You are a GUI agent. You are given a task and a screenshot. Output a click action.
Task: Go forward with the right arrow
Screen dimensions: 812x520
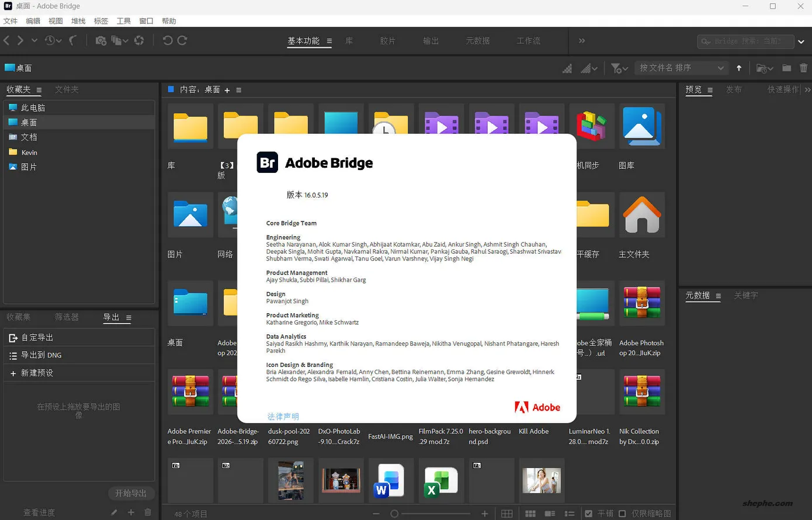20,40
